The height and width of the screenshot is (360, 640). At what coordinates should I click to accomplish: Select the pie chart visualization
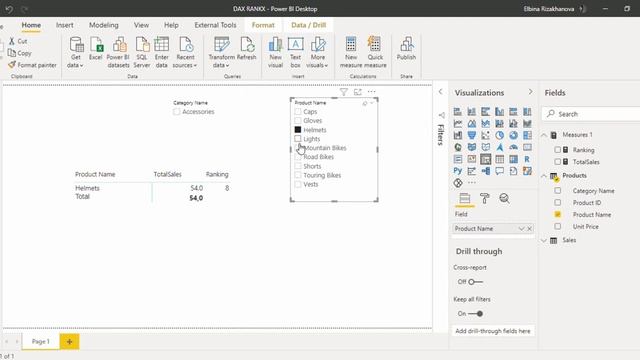pos(499,135)
